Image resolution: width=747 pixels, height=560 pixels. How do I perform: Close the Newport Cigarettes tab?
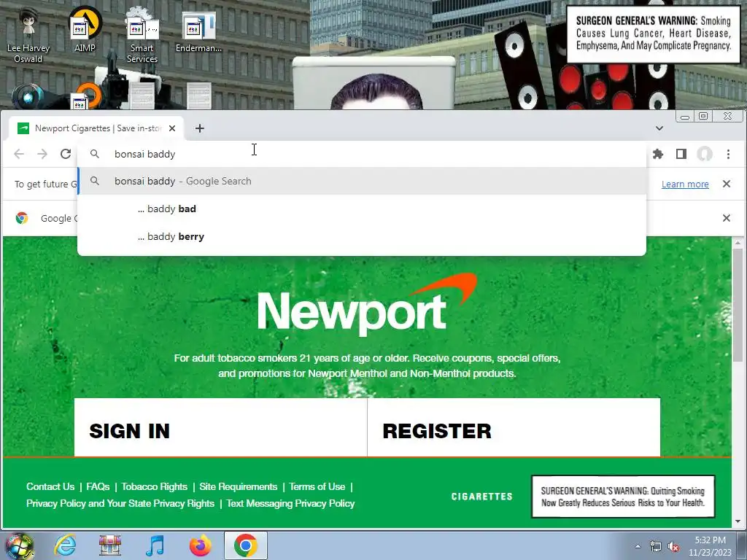[172, 128]
